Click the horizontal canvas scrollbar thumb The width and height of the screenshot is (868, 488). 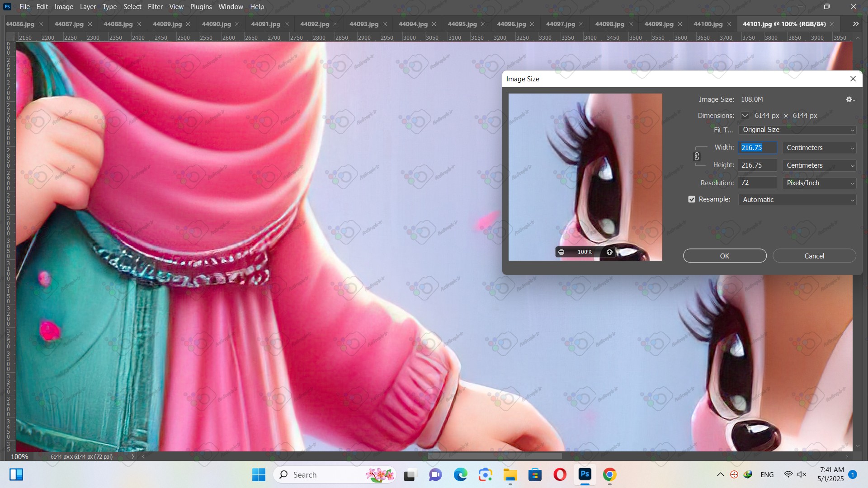pyautogui.click(x=495, y=456)
